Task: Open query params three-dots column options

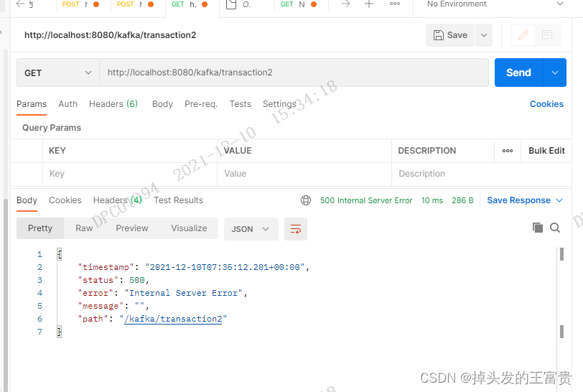Action: pos(508,151)
